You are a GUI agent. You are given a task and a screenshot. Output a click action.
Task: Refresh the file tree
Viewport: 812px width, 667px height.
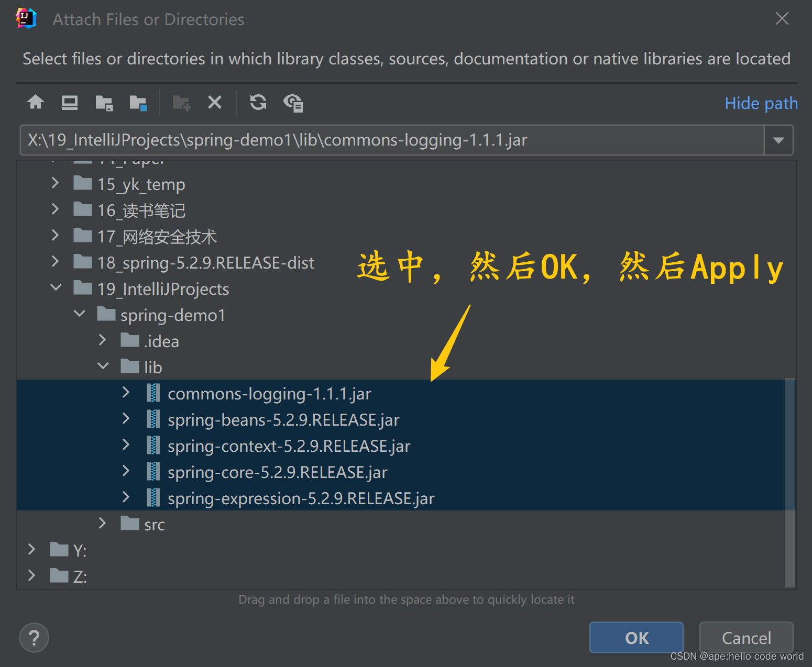pyautogui.click(x=258, y=102)
